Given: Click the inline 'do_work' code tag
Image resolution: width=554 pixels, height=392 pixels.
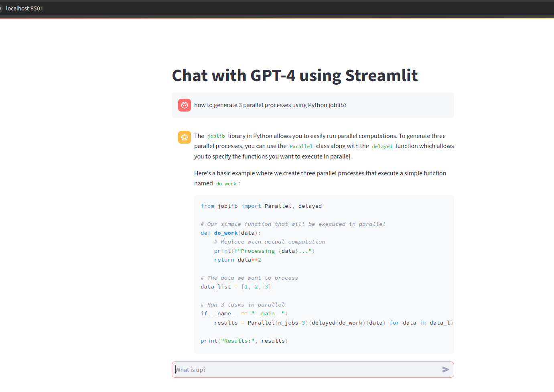Looking at the screenshot, I should click(x=226, y=184).
